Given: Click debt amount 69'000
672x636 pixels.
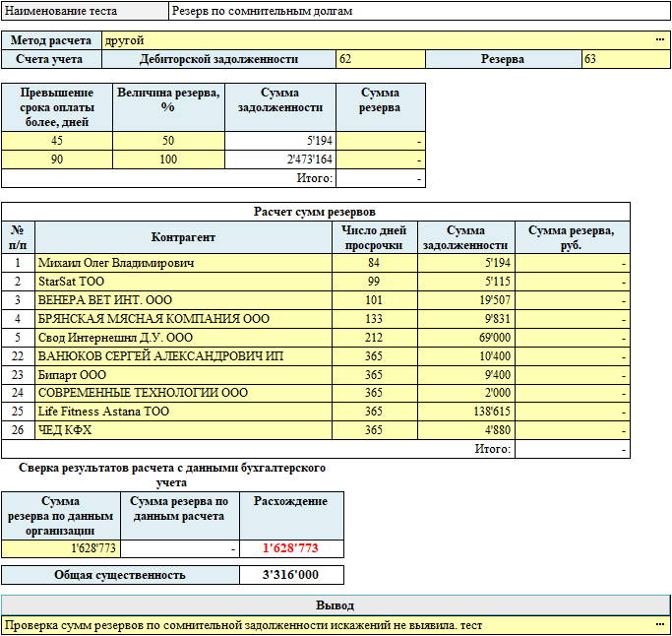Looking at the screenshot, I should coord(466,338).
